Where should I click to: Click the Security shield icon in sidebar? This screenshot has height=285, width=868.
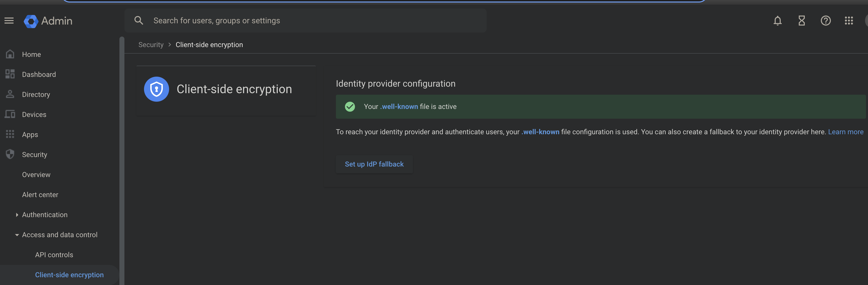click(10, 154)
